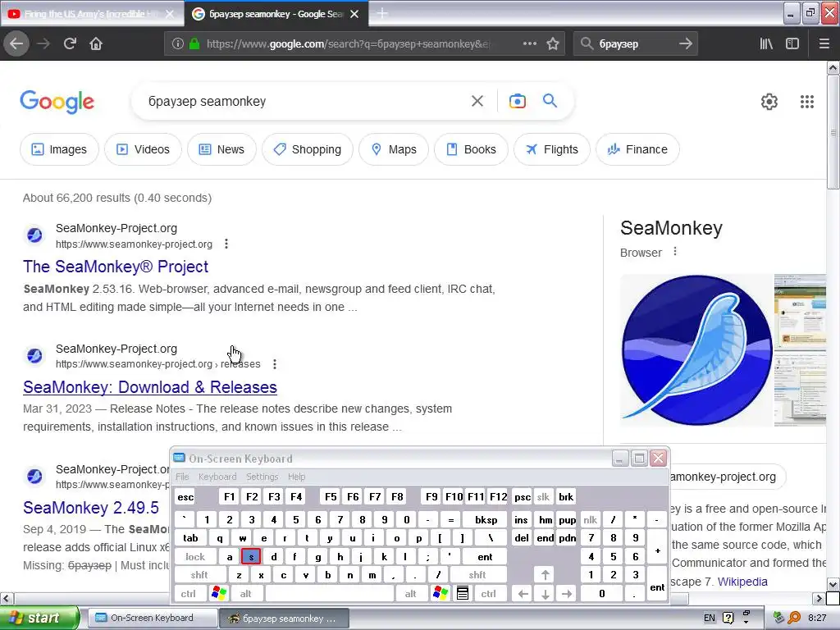840x630 pixels.
Task: Click the toolbar search box with браузер
Action: pos(635,43)
